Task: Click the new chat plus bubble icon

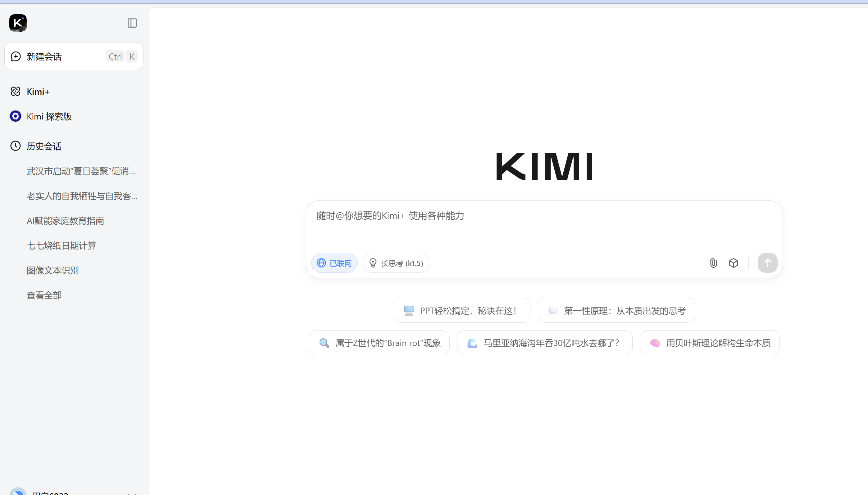Action: pos(16,56)
